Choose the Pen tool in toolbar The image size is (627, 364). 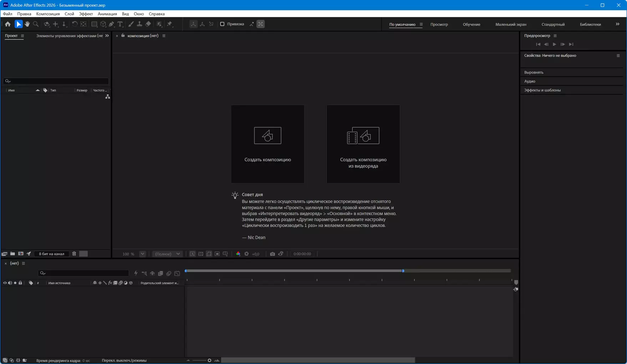point(111,24)
